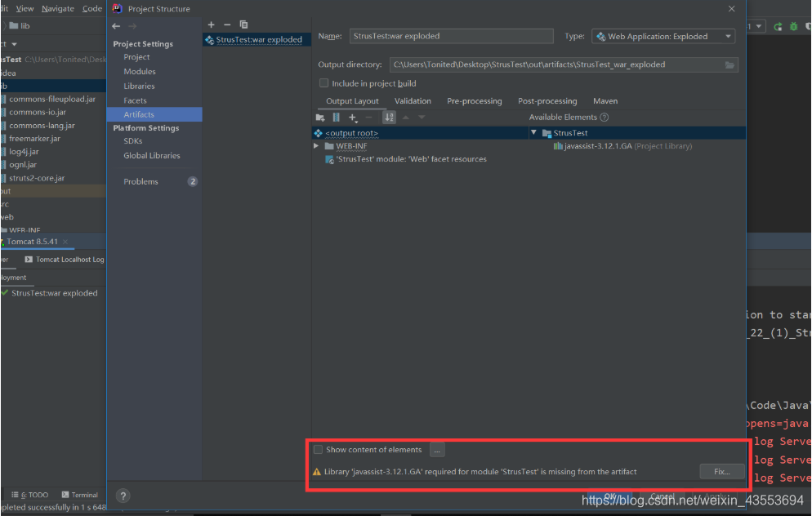Open the View menu

(25, 9)
